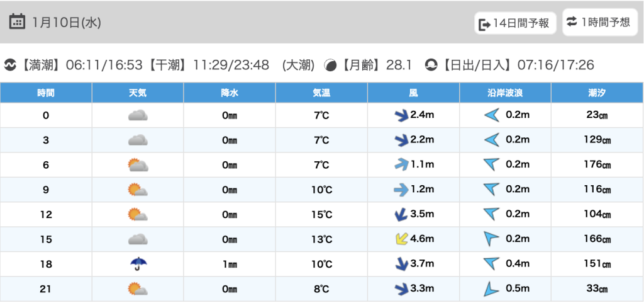The image size is (644, 303).
Task: Click the tide wave icon beside 満潮
Action: [10, 65]
